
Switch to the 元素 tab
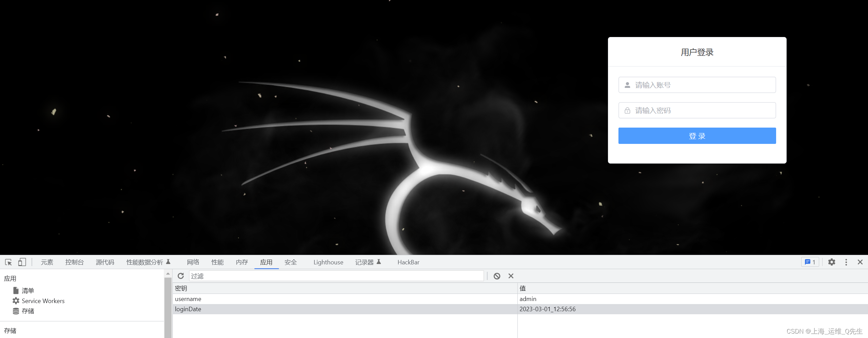(x=47, y=262)
